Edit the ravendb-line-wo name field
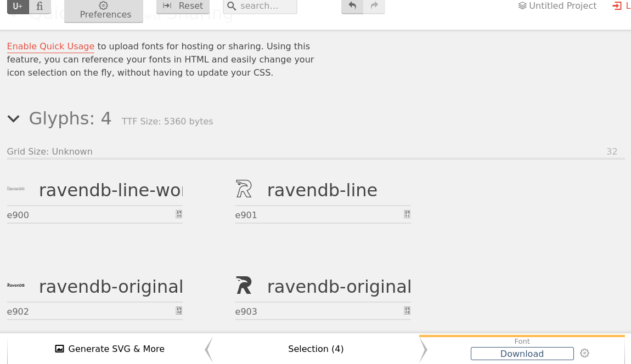Screen dimensions: 631x364 [x=111, y=190]
